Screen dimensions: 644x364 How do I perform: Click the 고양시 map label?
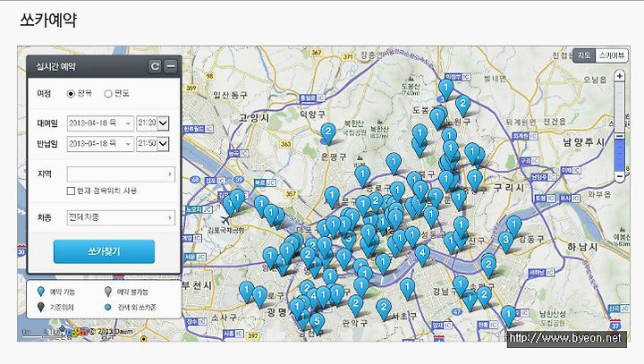click(254, 118)
